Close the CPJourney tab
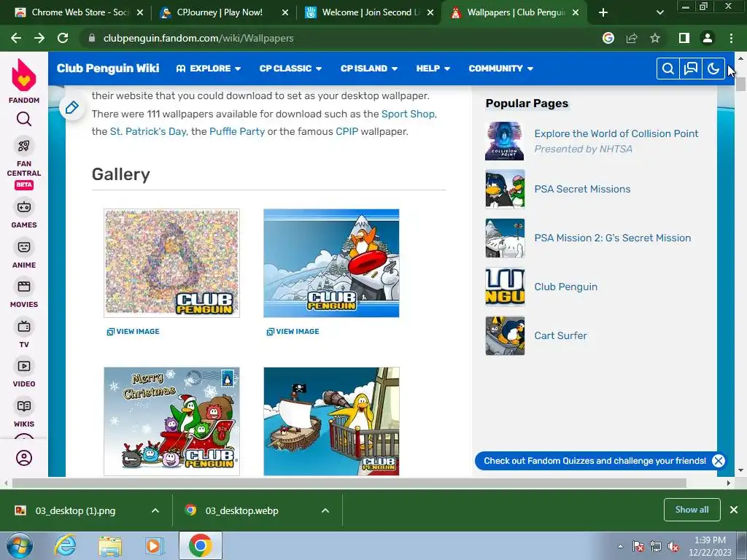This screenshot has width=747, height=560. 285,12
